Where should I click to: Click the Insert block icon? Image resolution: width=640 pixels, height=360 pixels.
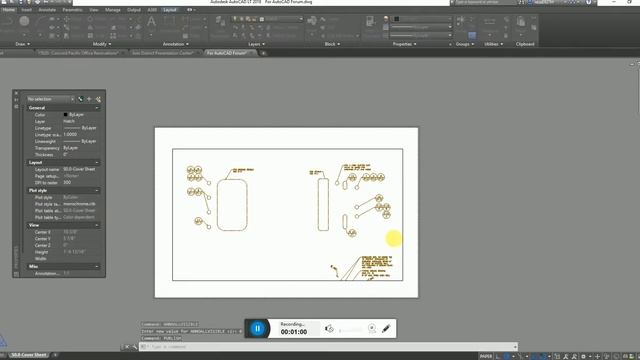(x=312, y=20)
